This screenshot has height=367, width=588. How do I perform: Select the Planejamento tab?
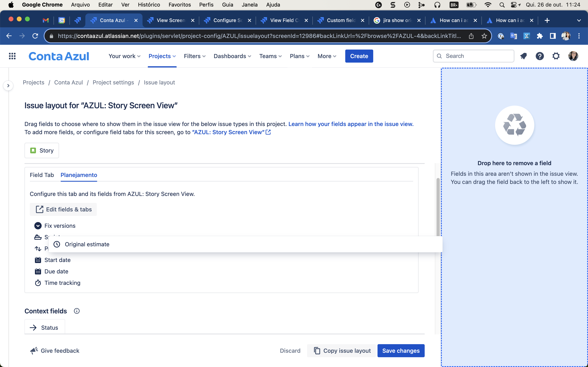[x=79, y=175]
